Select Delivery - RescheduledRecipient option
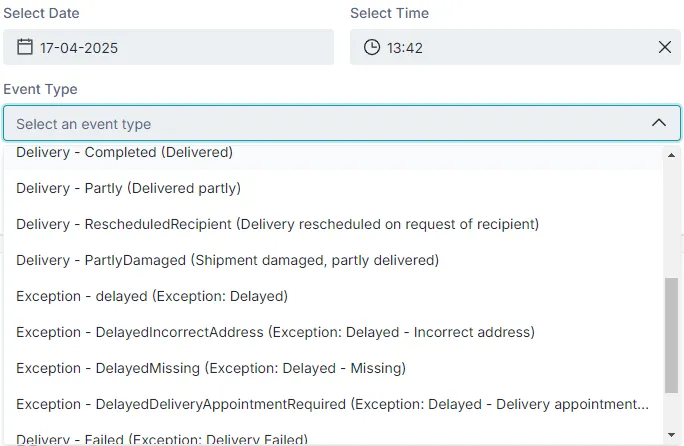 click(277, 224)
